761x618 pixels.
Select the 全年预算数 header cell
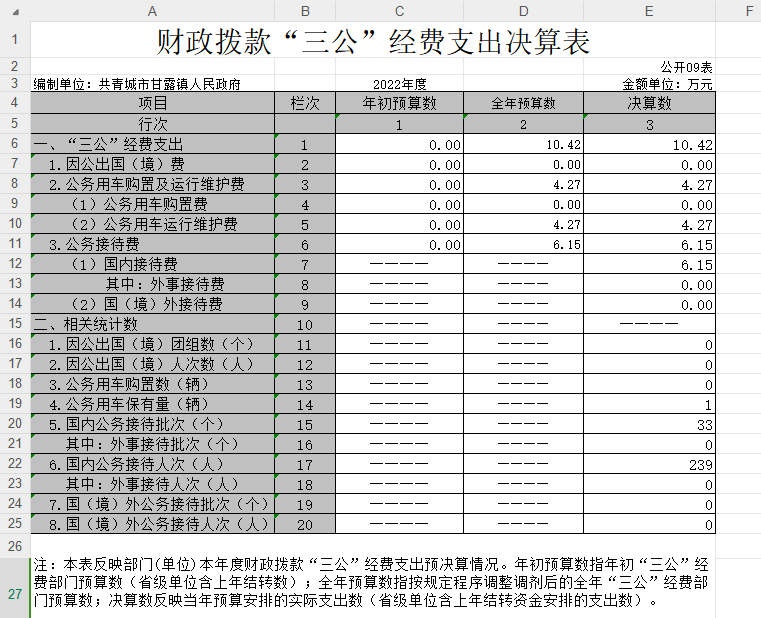[x=523, y=103]
